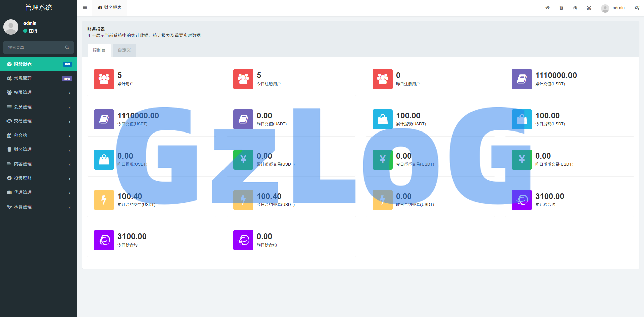Toggle fullscreen with the expand arrows icon
This screenshot has height=317, width=644.
point(589,8)
